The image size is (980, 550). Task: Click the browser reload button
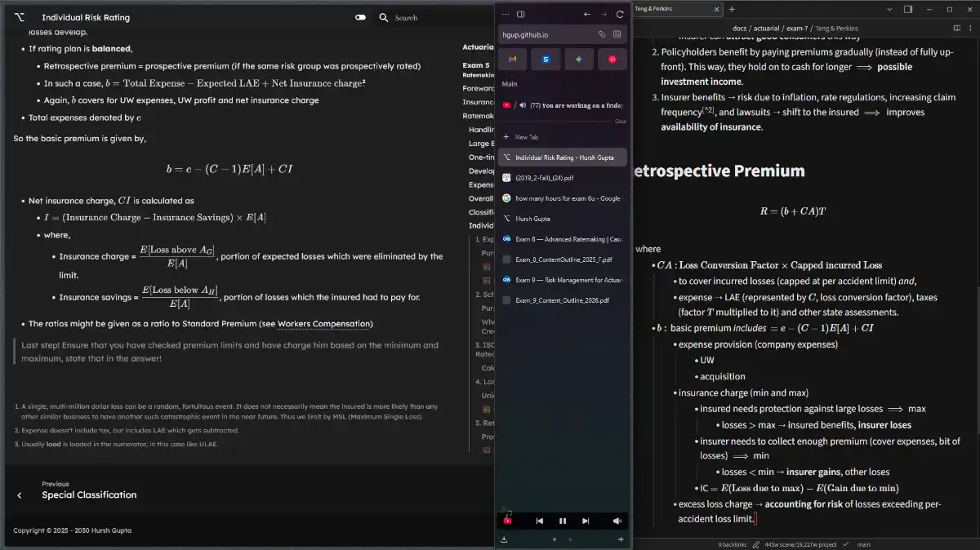point(620,14)
